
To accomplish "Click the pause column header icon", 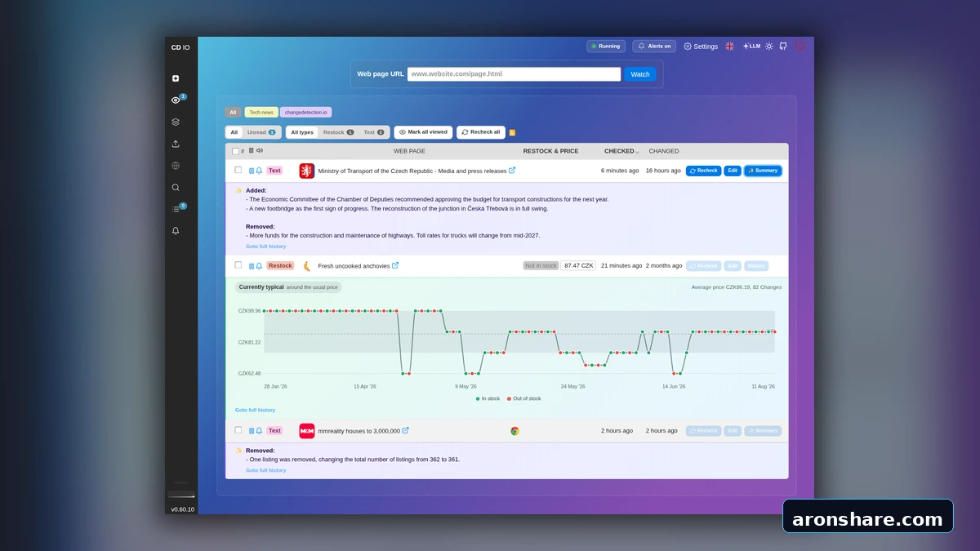I will pyautogui.click(x=251, y=151).
